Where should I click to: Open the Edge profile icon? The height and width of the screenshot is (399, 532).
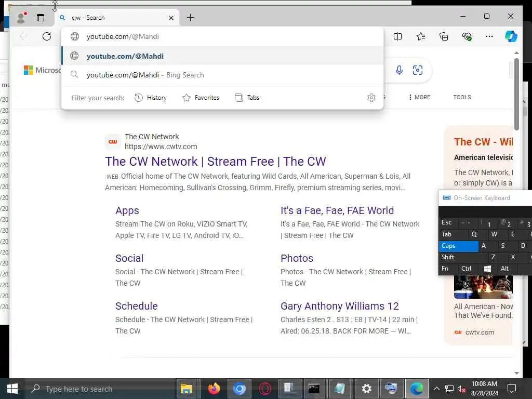[21, 18]
